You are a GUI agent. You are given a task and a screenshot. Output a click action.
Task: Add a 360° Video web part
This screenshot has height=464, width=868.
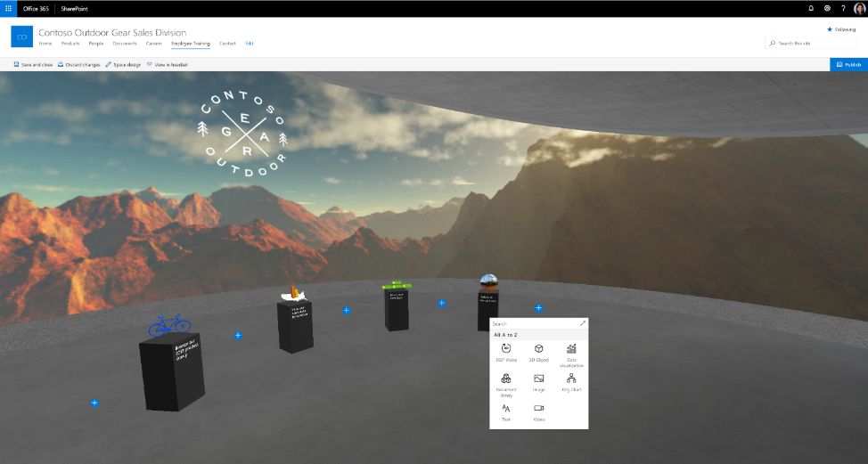tap(506, 353)
